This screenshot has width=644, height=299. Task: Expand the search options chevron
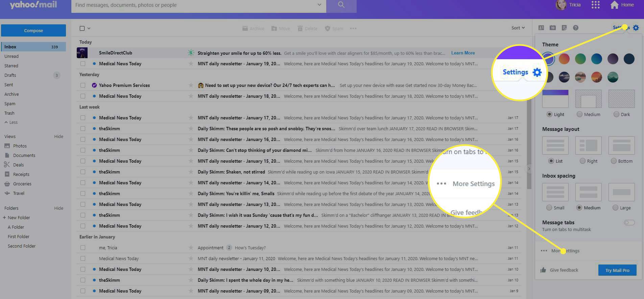pyautogui.click(x=319, y=5)
